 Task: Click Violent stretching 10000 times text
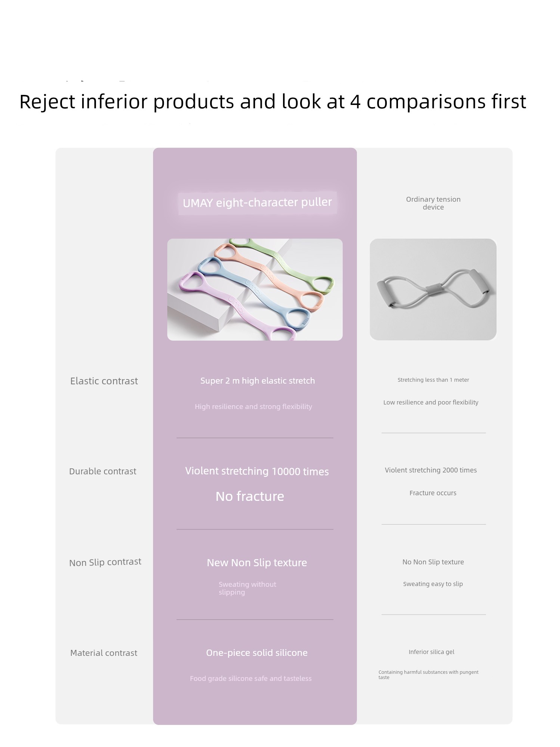[257, 471]
